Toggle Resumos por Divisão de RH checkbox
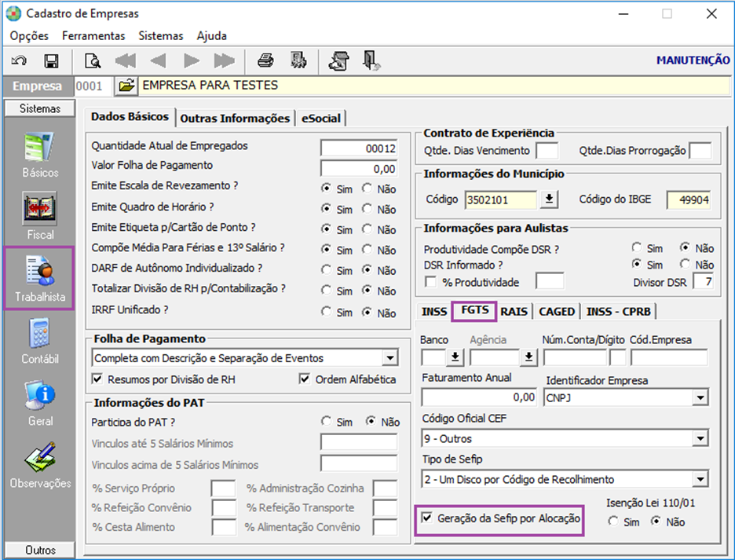 tap(97, 379)
